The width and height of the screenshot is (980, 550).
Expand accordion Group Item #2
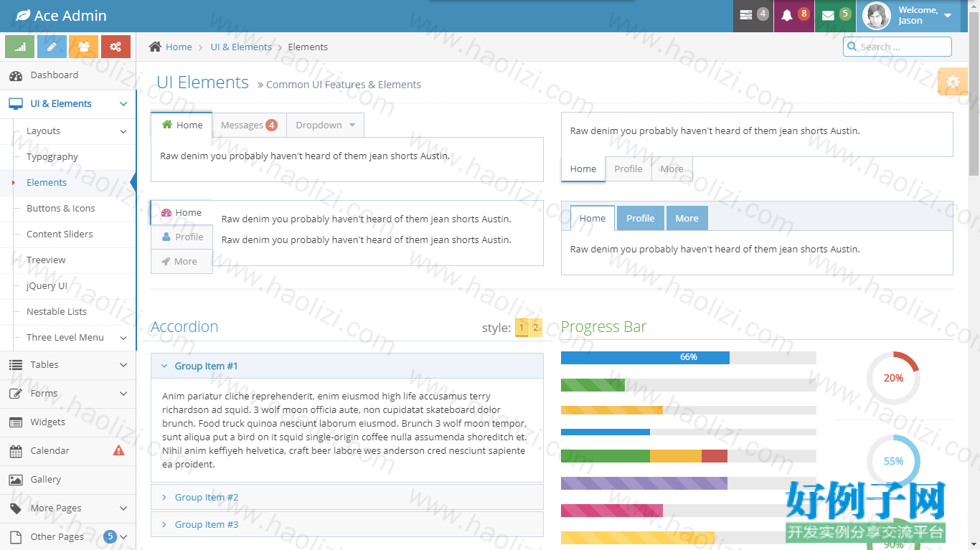[347, 497]
